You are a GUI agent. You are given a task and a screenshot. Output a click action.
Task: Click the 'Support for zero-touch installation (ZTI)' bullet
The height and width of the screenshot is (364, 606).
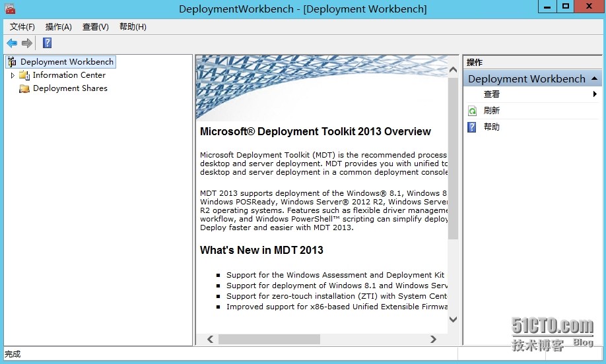[337, 296]
